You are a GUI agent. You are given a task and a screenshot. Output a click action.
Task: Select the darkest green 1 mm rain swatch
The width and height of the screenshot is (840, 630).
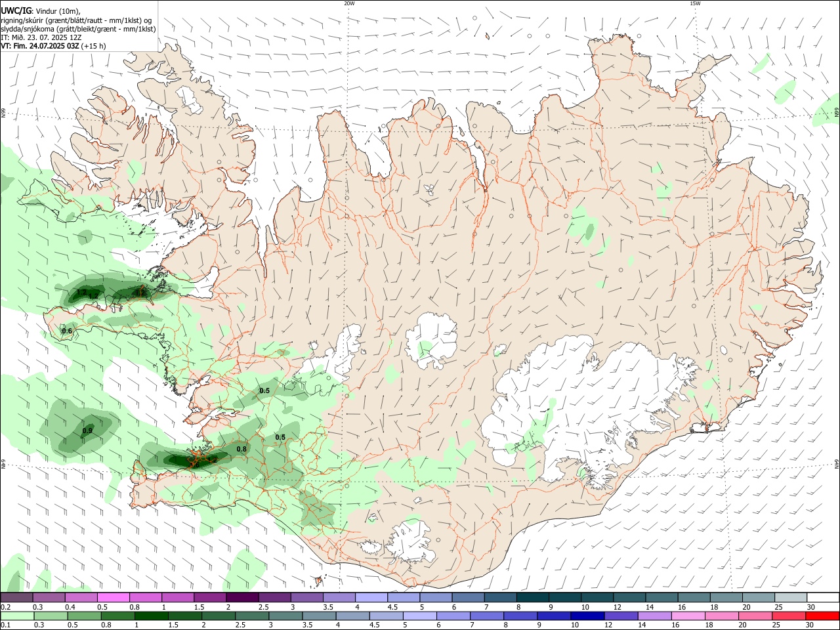(152, 616)
